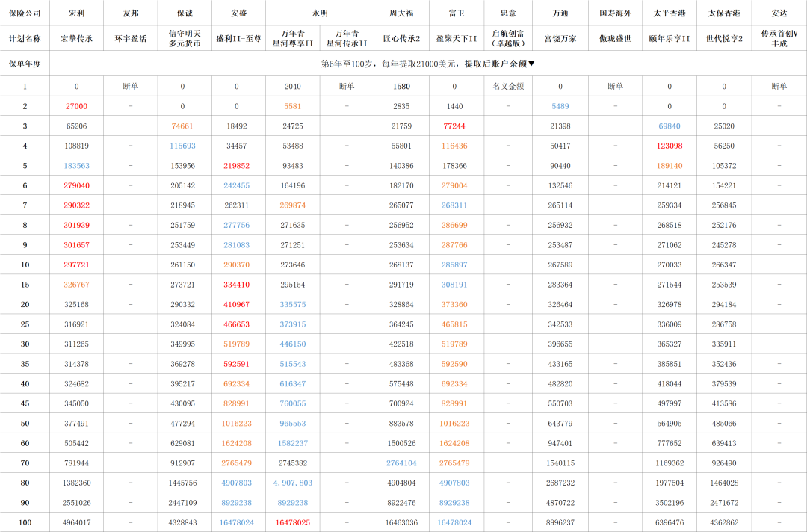807x532 pixels.
Task: Select the red 16478025 cell in year 100
Action: (x=292, y=523)
